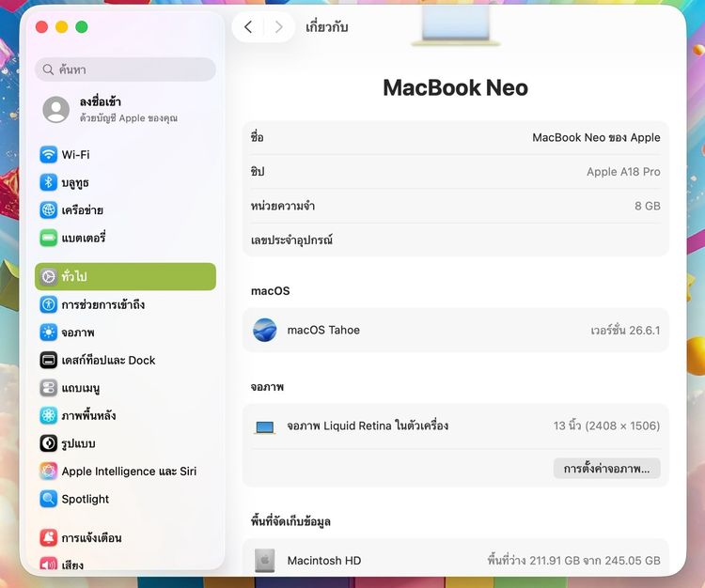
Task: Open the Wallpaper (ภาพพื้นหลัง) icon
Action: point(48,415)
